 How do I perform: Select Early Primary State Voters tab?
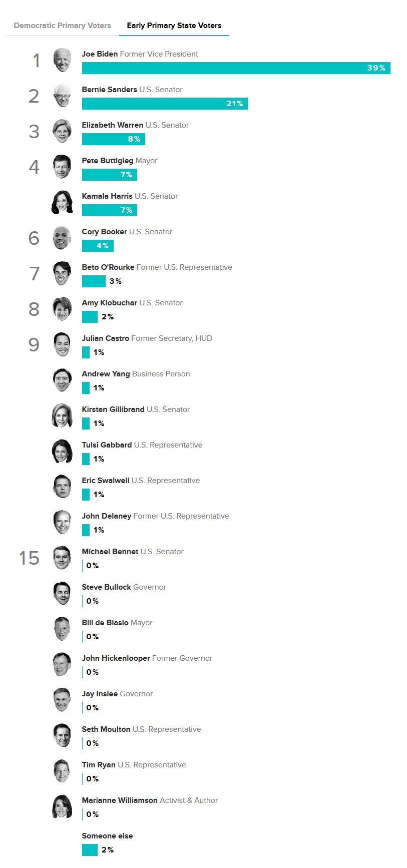[174, 26]
